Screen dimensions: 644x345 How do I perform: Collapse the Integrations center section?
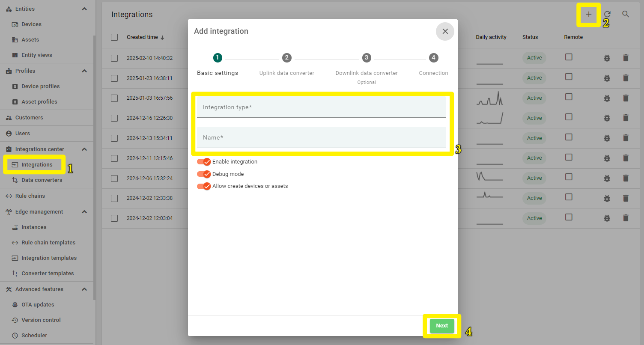pyautogui.click(x=84, y=149)
